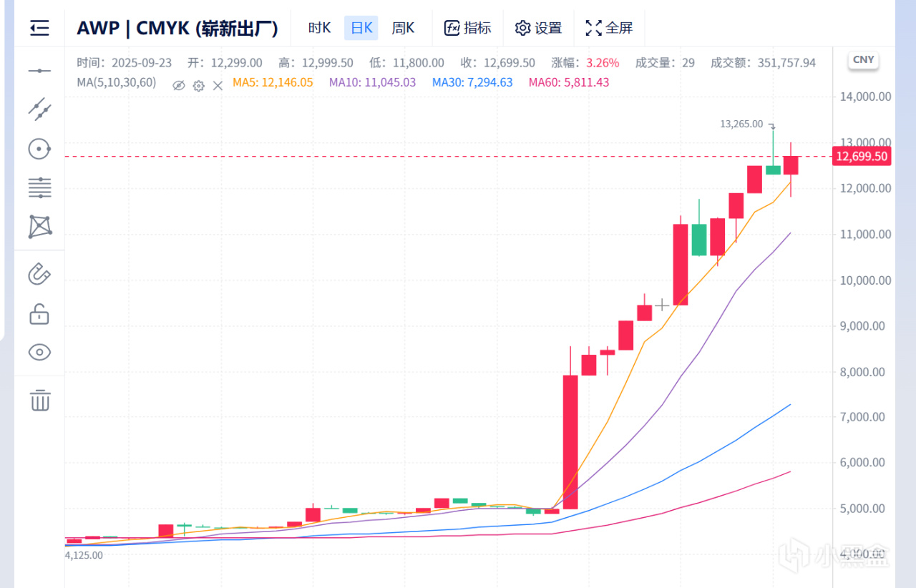Open the 设置 settings panel
The image size is (916, 588).
point(538,28)
